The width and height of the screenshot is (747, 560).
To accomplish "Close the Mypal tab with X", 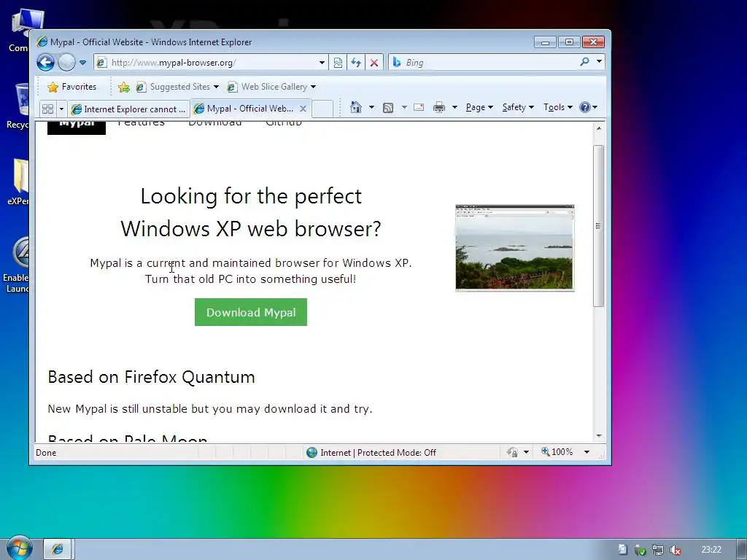I will click(x=303, y=109).
